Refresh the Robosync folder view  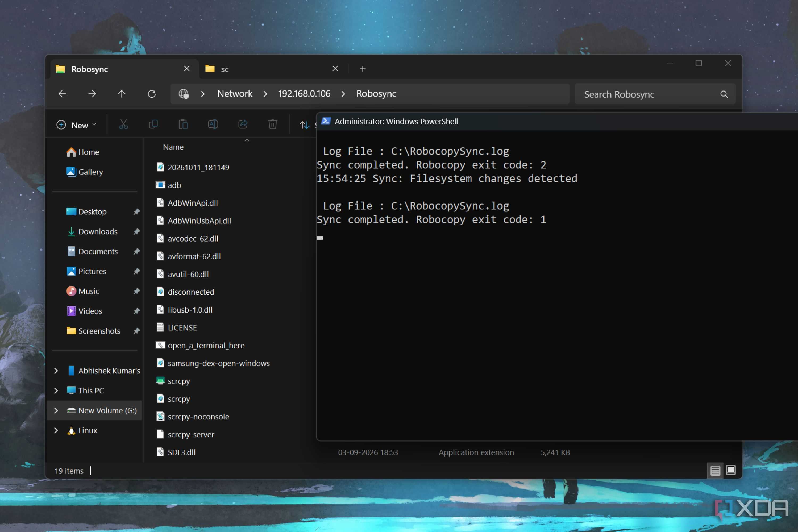click(152, 94)
